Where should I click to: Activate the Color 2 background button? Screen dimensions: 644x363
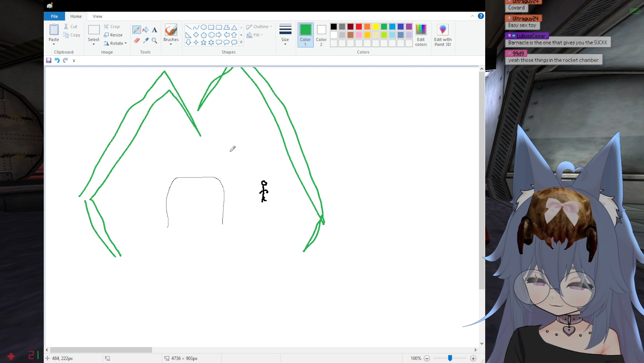pos(321,35)
